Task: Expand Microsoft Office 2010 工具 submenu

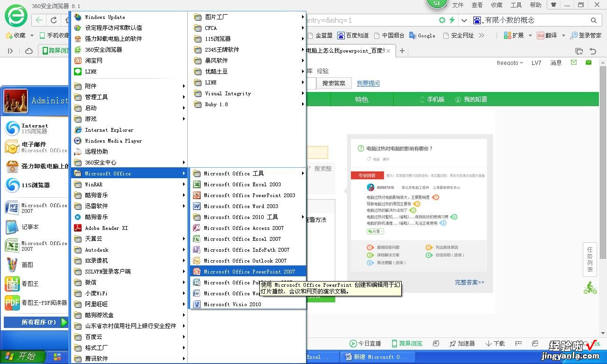Action: coord(248,217)
